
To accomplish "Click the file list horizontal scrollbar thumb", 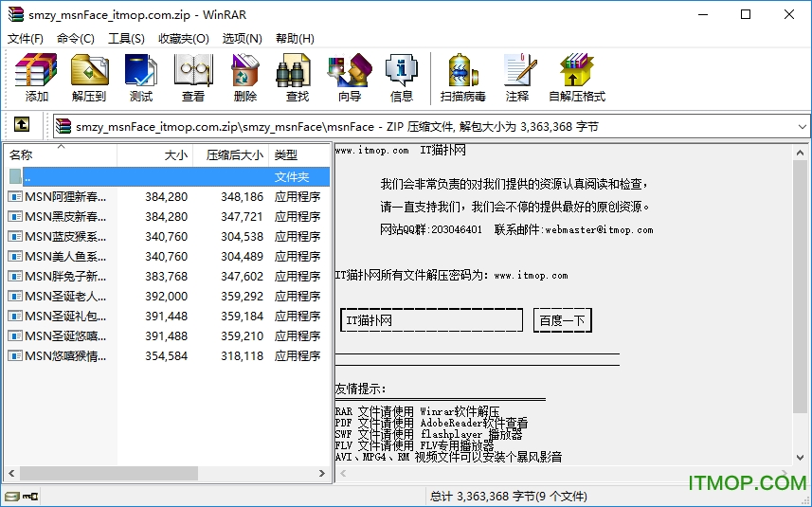I will (108, 473).
